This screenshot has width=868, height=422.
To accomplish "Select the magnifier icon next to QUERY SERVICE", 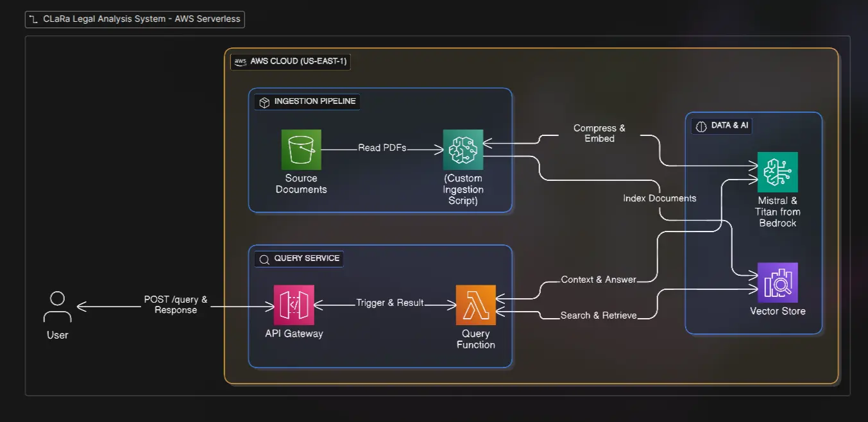I will 264,258.
